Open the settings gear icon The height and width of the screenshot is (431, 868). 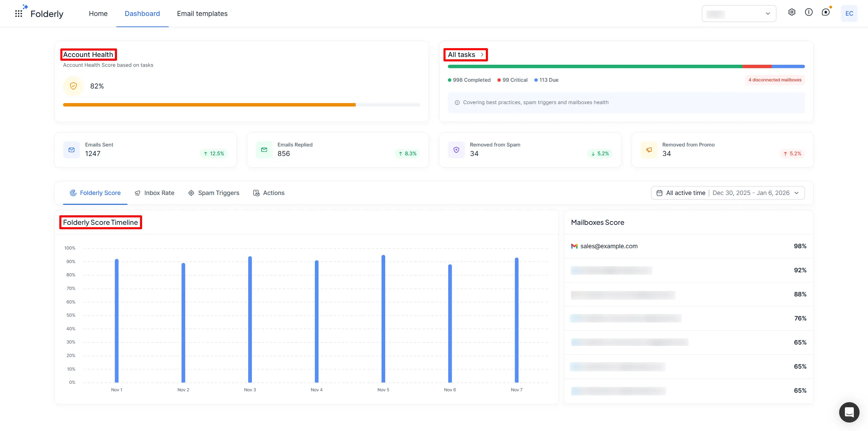tap(792, 12)
